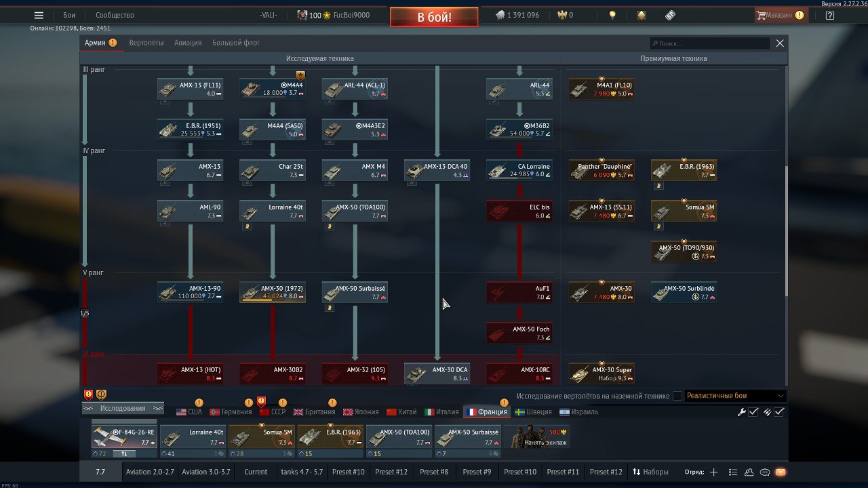This screenshot has width=868, height=488.
Task: Select AMX-30 (1972) in research tree
Action: (273, 292)
